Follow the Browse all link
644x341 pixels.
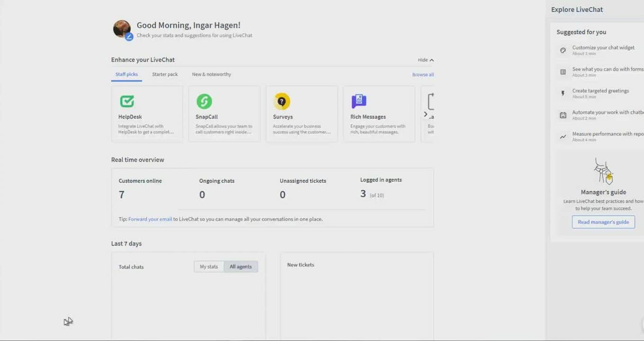(x=423, y=75)
